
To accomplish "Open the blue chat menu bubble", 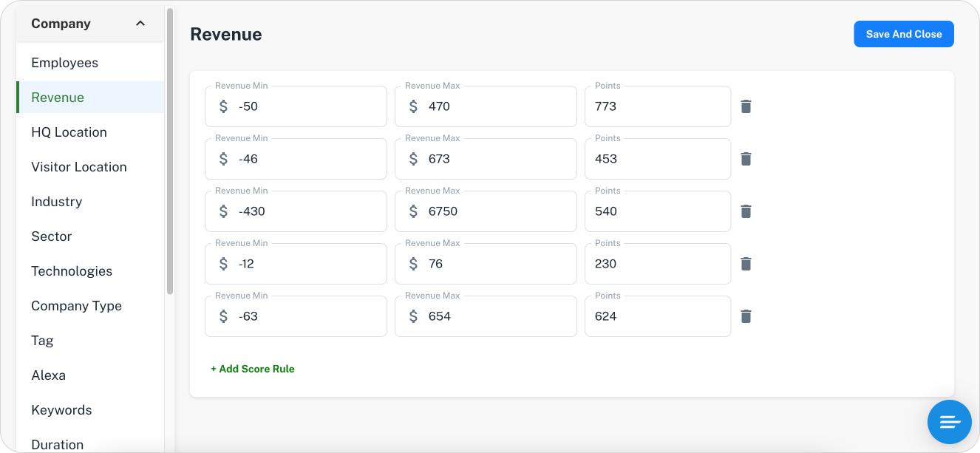I will click(949, 422).
